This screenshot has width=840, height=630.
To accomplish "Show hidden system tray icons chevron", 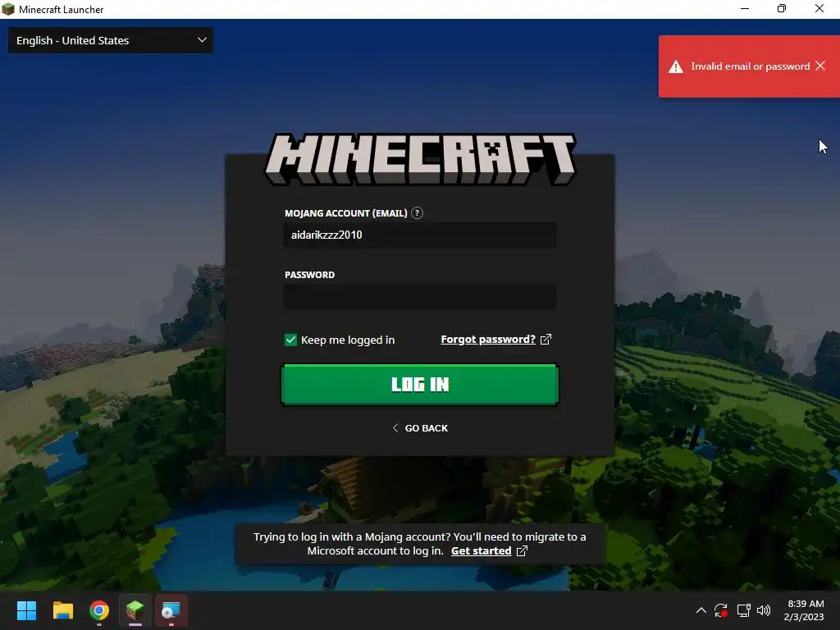I will [x=701, y=610].
